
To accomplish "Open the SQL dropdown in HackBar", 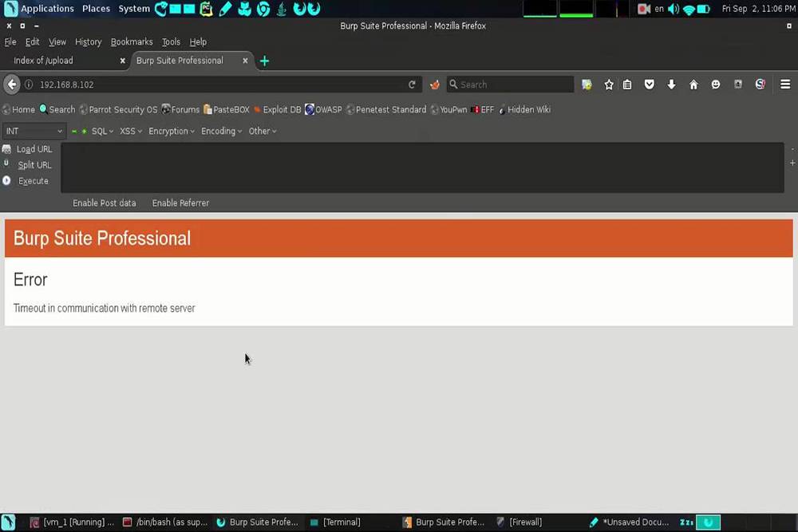I will (98, 131).
